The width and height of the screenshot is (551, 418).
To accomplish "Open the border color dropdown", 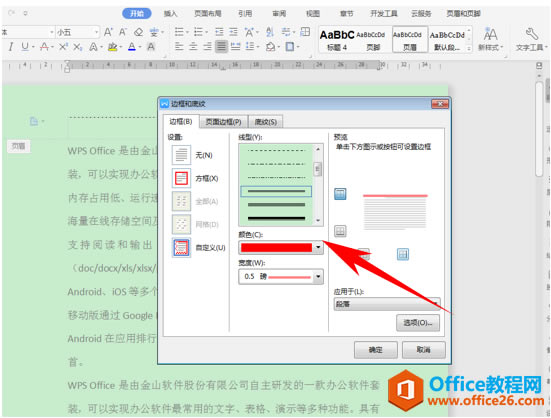I will click(318, 248).
